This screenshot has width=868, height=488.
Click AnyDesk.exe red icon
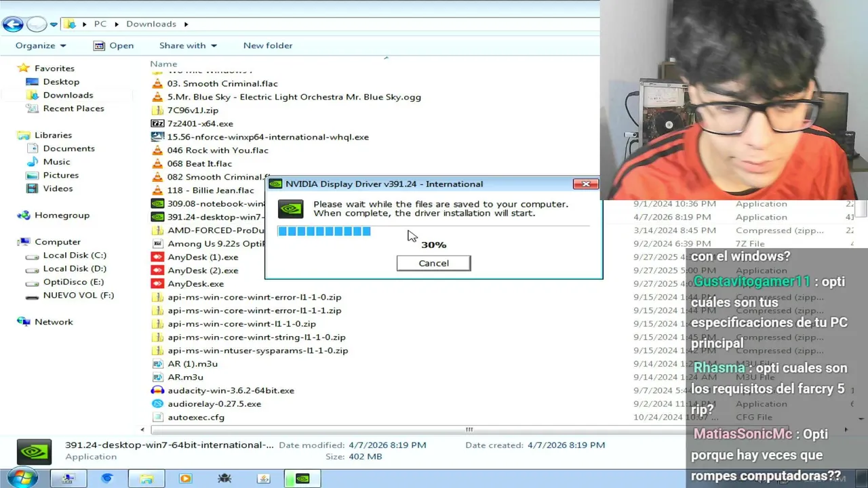pos(157,283)
